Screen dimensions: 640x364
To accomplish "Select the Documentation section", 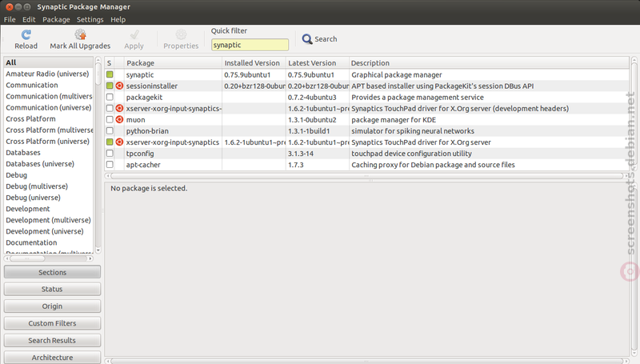I will tap(49, 242).
